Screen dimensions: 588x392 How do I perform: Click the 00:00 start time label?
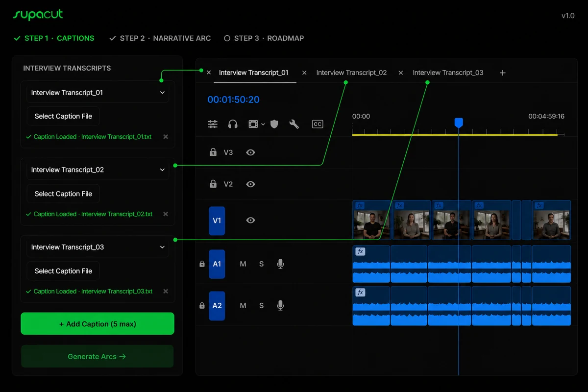[361, 117]
